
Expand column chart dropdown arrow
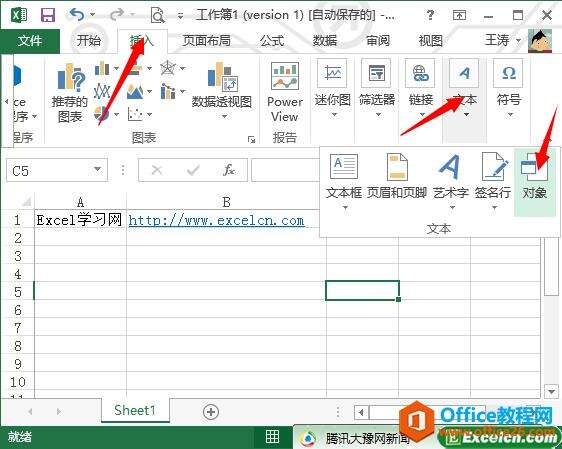116,68
